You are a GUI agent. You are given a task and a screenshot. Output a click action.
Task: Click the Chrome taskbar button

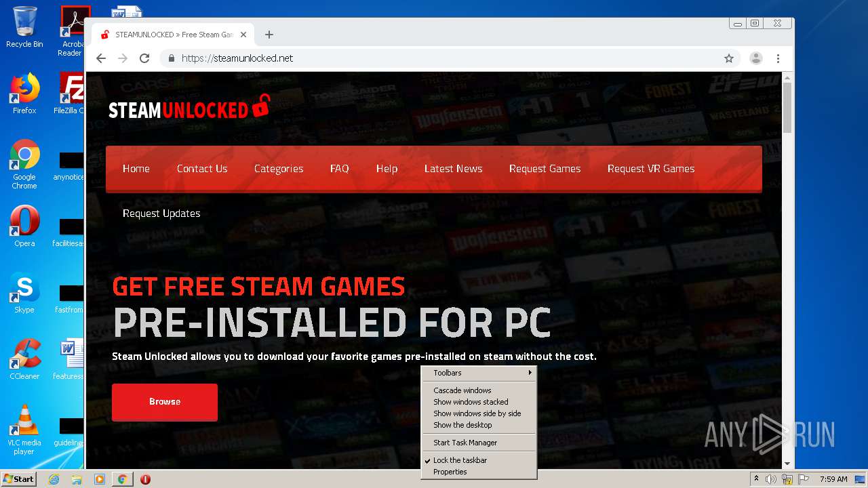pos(122,479)
